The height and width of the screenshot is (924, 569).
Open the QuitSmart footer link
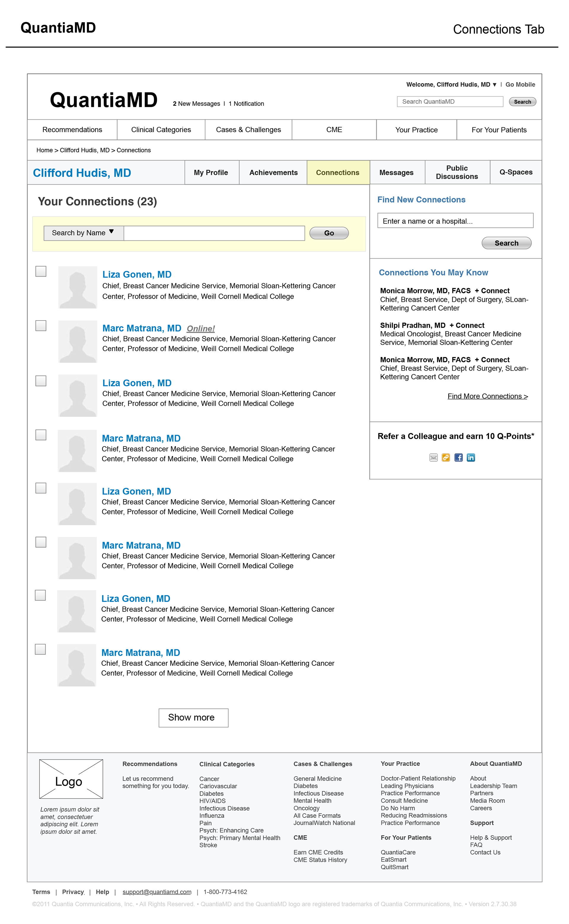point(394,867)
